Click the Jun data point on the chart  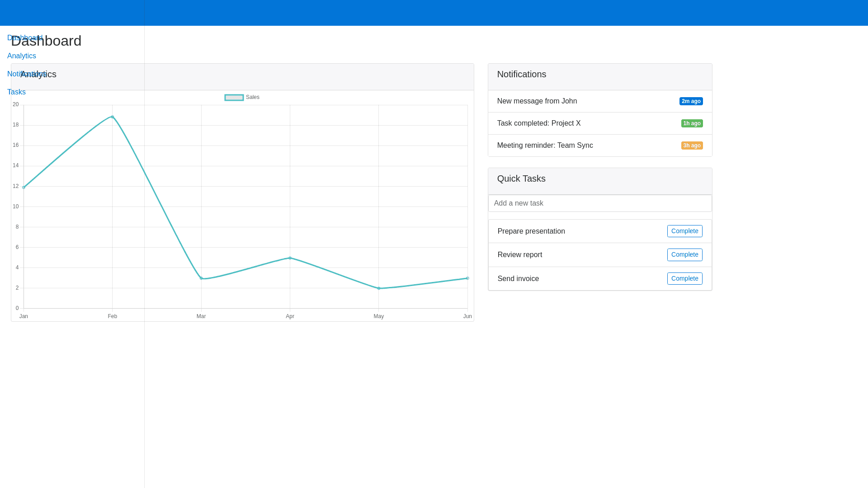coord(467,278)
